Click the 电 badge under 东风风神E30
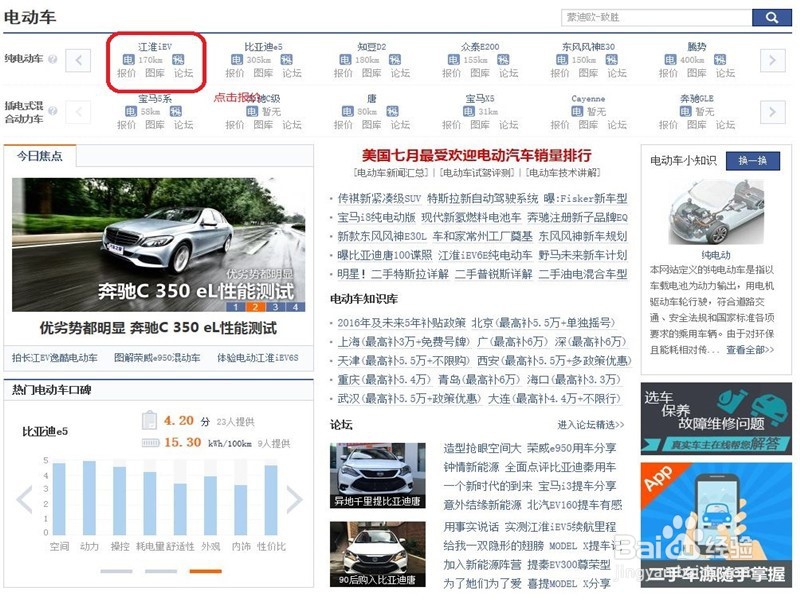The image size is (800, 600). (x=562, y=60)
